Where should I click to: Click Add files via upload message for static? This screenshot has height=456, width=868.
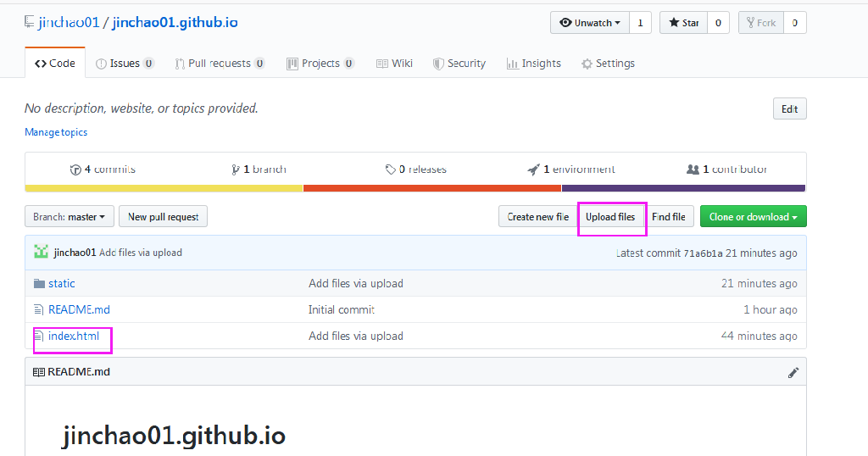[356, 283]
